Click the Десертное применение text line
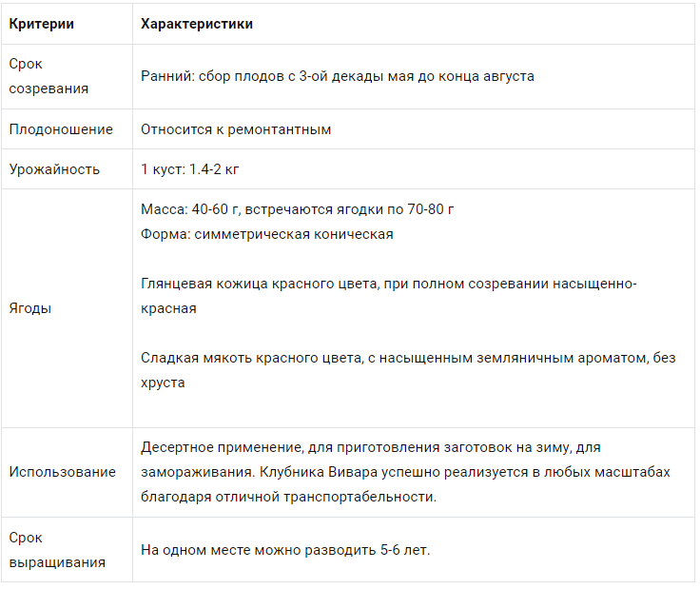The image size is (700, 589). click(371, 447)
